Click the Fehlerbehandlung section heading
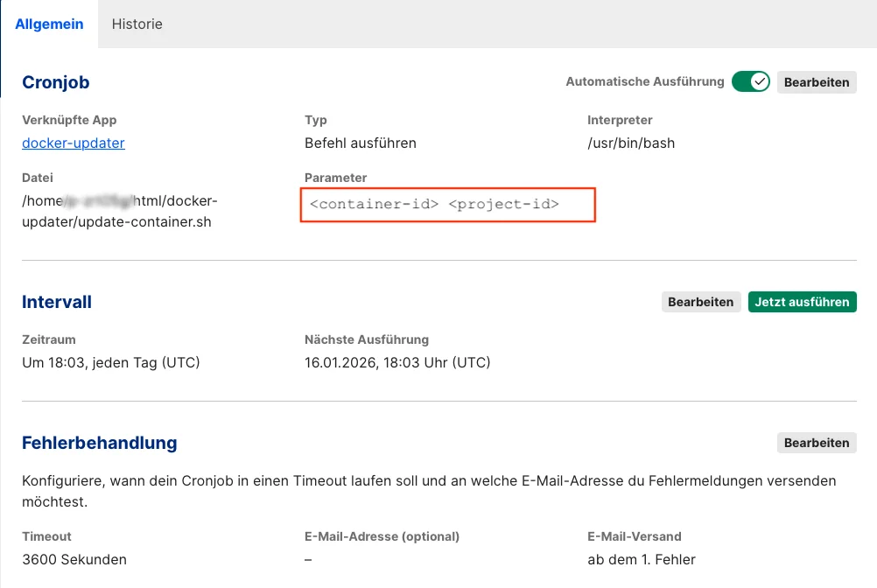This screenshot has height=588, width=877. (x=99, y=443)
